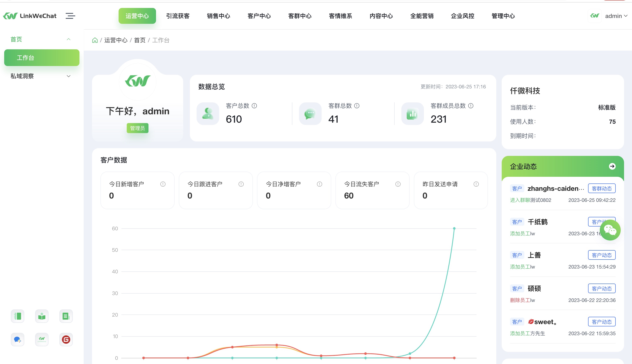Click customer name 千纸鹤 in 企业动态
632x364 pixels.
pyautogui.click(x=537, y=222)
